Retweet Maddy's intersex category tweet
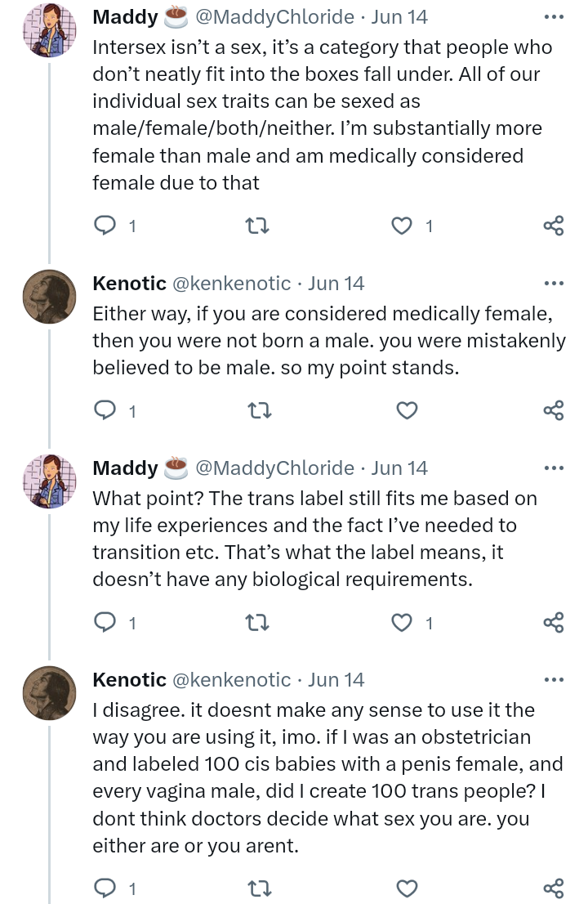588x904 pixels. [257, 226]
